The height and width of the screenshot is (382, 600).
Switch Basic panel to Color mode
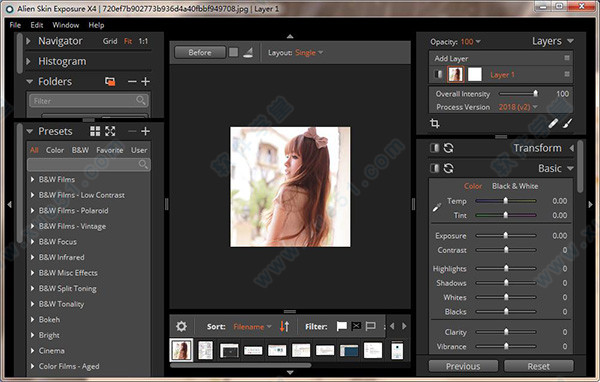pyautogui.click(x=473, y=186)
